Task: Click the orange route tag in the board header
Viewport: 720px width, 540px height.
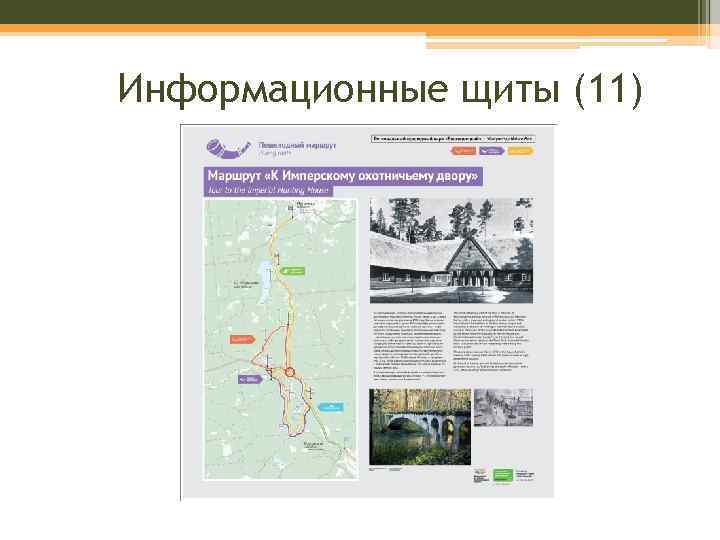Action: (463, 151)
